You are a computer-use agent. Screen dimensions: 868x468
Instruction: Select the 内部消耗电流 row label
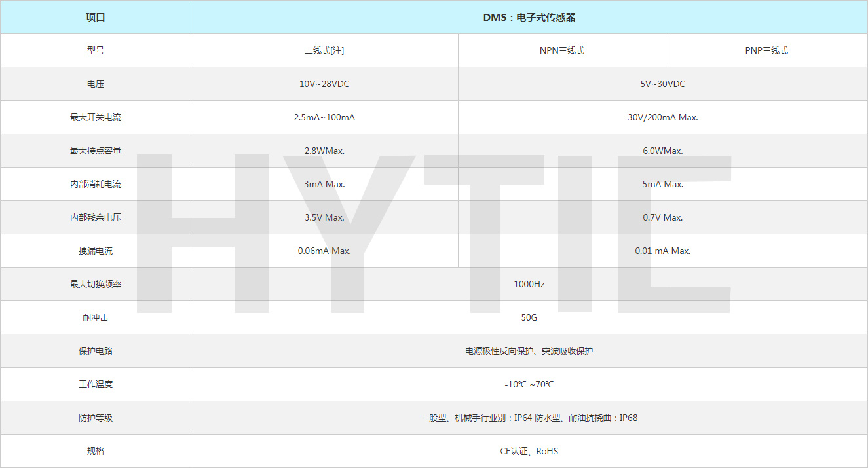click(96, 184)
